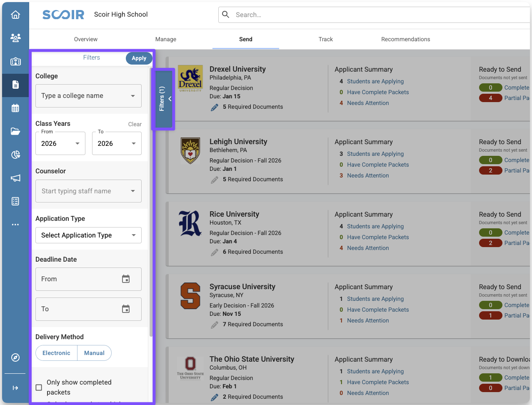The height and width of the screenshot is (405, 532).
Task: Click the pencil icon for Drexel required documents
Action: [x=215, y=107]
